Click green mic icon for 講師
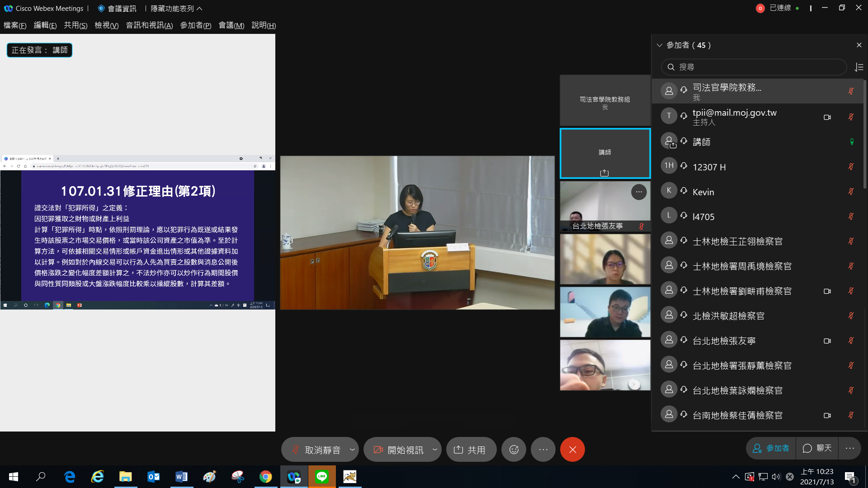 coord(851,142)
